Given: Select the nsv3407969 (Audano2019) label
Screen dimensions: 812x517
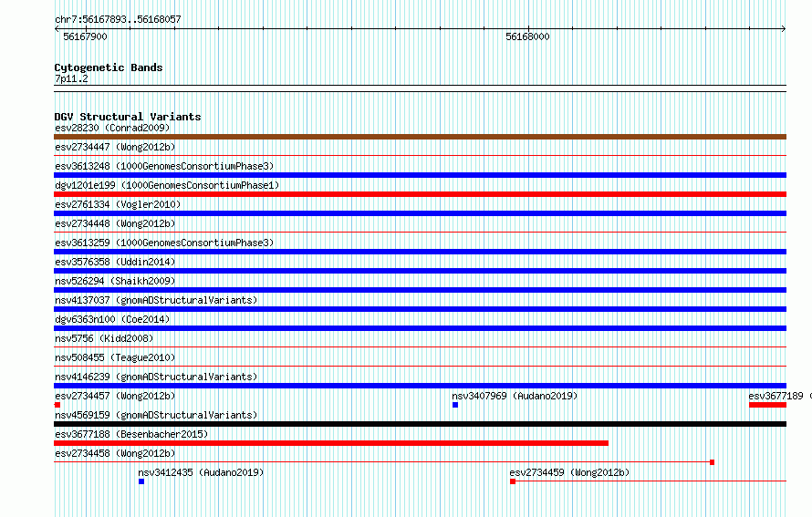Looking at the screenshot, I should coord(515,396).
